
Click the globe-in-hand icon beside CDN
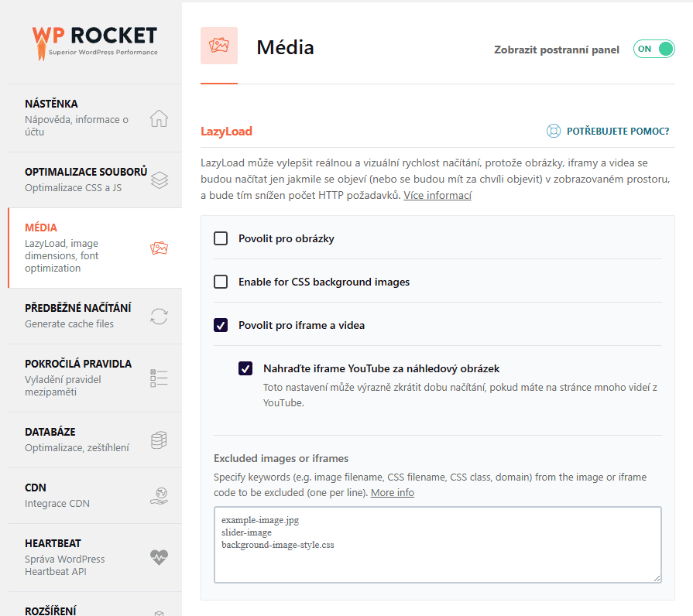point(159,496)
